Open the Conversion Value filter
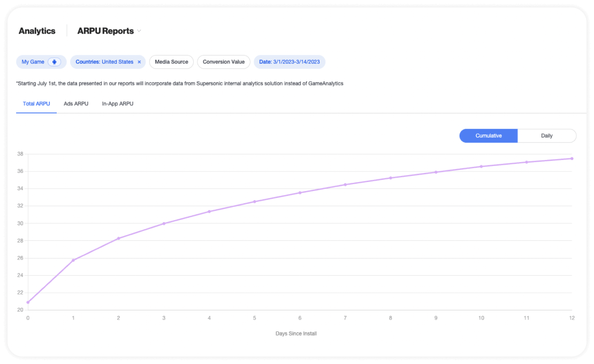 pos(224,62)
